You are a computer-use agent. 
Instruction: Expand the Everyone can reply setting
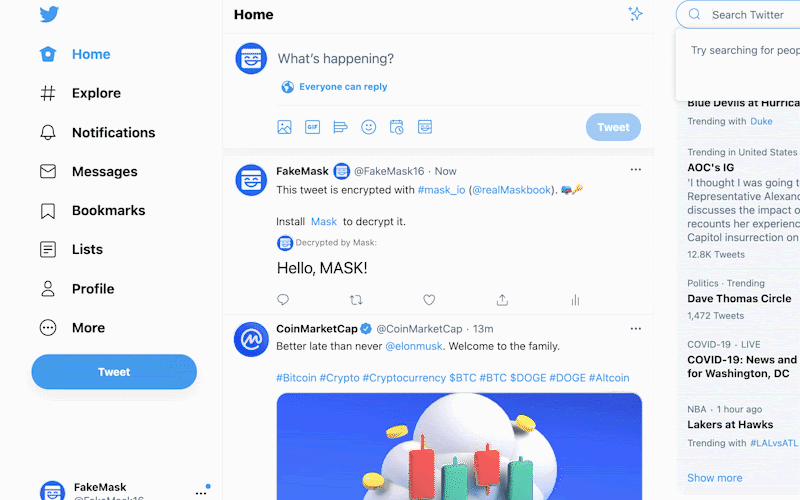334,87
